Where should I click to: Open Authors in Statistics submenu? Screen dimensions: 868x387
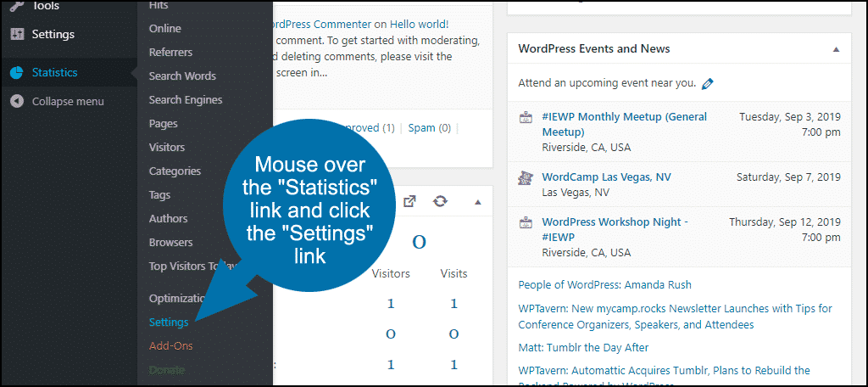pyautogui.click(x=169, y=218)
